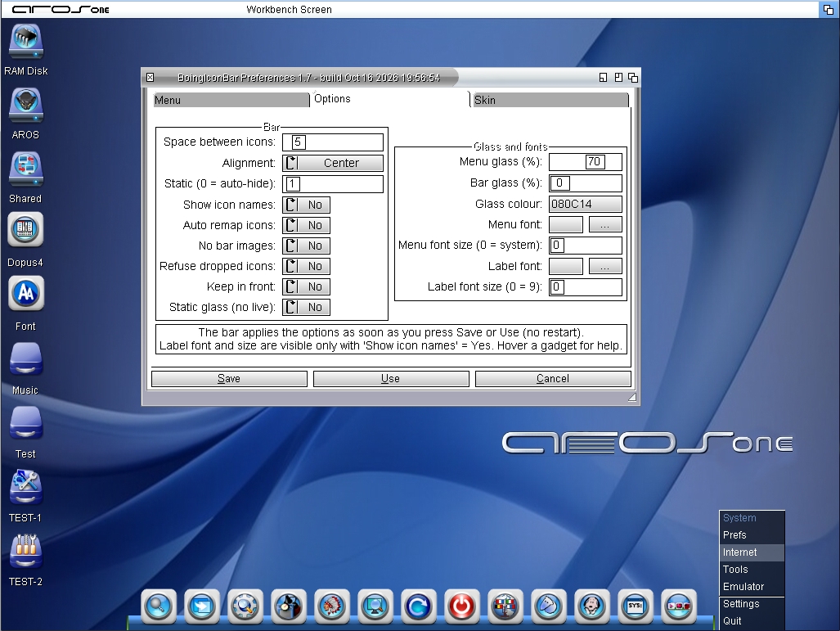
Task: Open the flags dock icon
Action: click(x=505, y=606)
